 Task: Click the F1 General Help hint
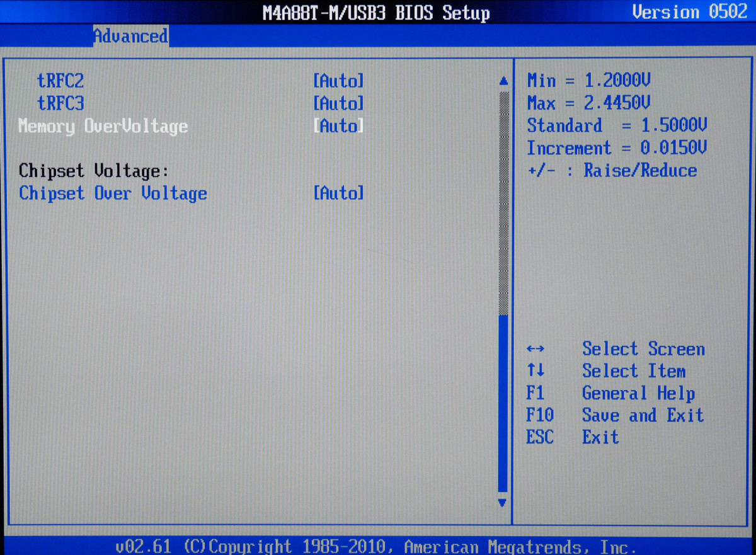[610, 394]
